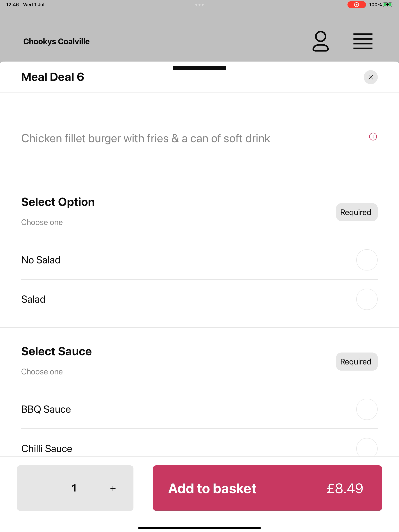This screenshot has width=399, height=532.
Task: Tap the sheet drag handle bar
Action: (x=199, y=68)
